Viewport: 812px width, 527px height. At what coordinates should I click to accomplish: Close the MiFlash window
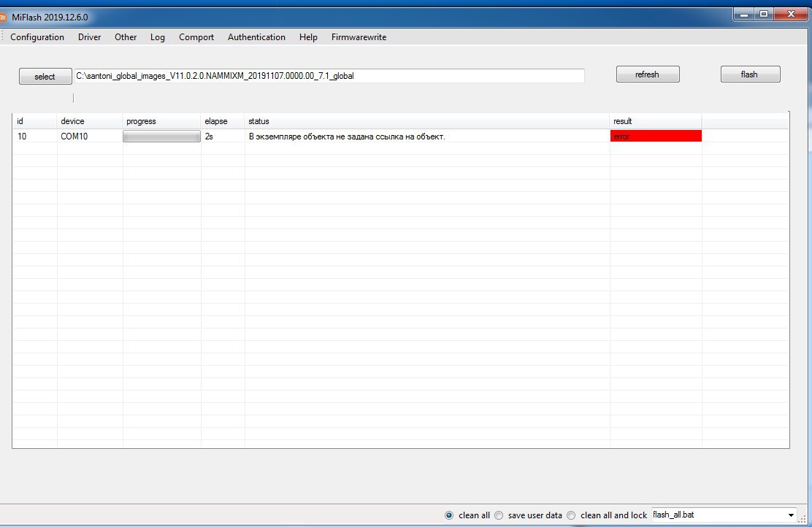791,15
